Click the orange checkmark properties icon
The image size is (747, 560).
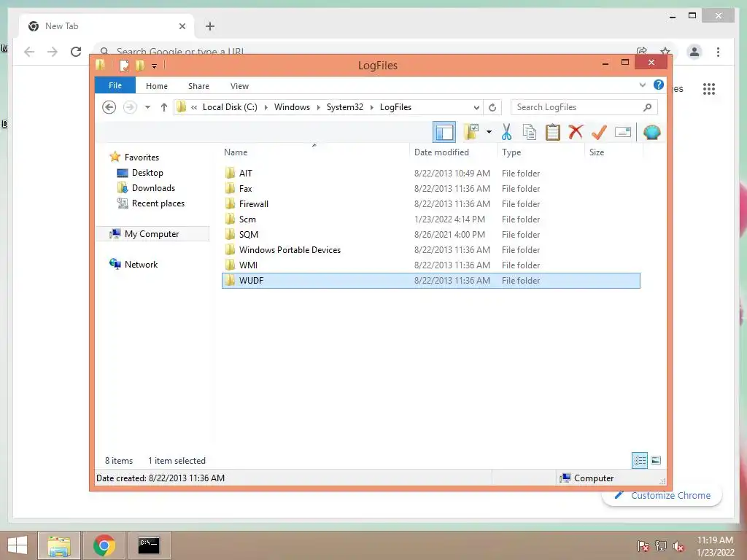point(599,132)
